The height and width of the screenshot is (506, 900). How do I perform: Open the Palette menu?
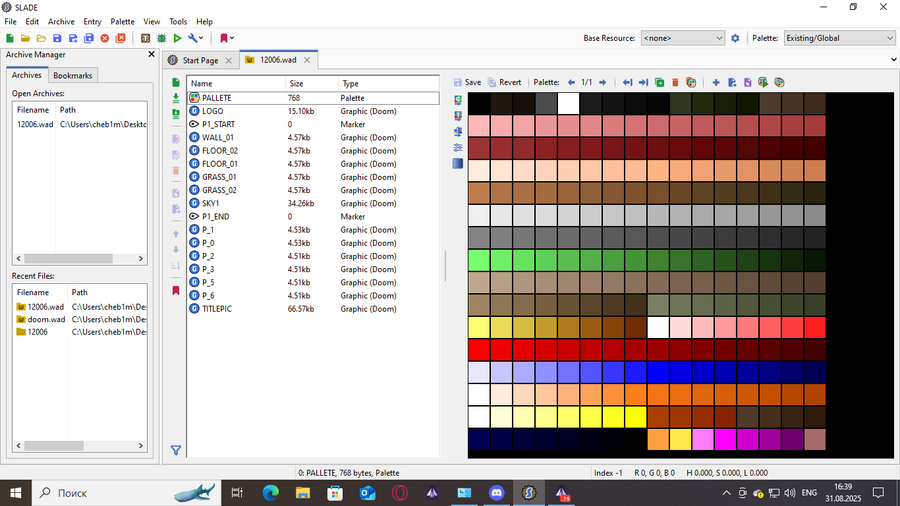(122, 22)
